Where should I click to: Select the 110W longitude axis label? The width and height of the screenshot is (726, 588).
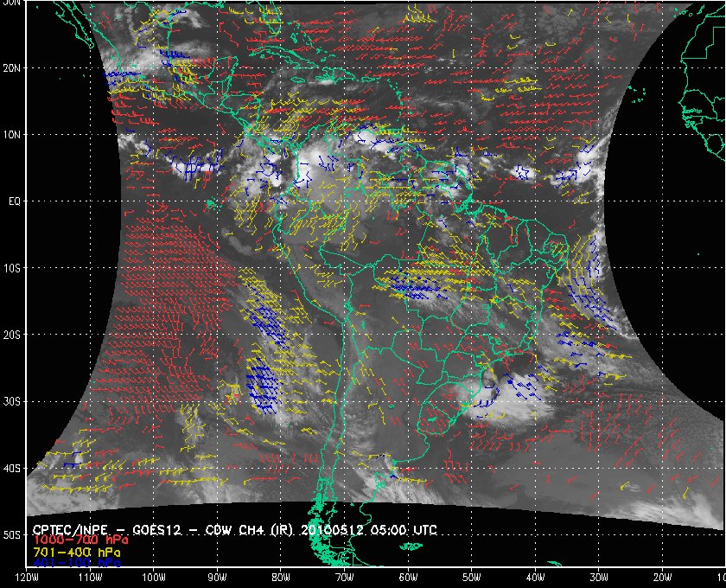pos(90,578)
